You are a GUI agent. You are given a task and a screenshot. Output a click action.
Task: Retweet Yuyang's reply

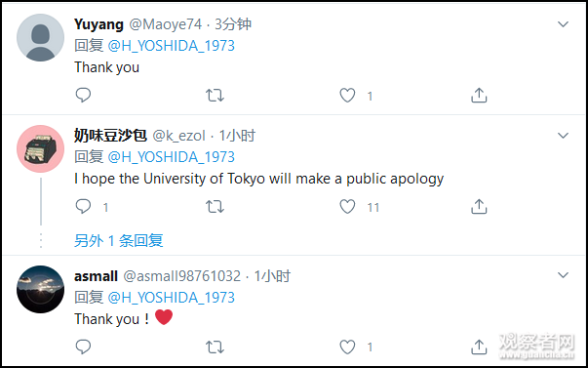pos(215,96)
